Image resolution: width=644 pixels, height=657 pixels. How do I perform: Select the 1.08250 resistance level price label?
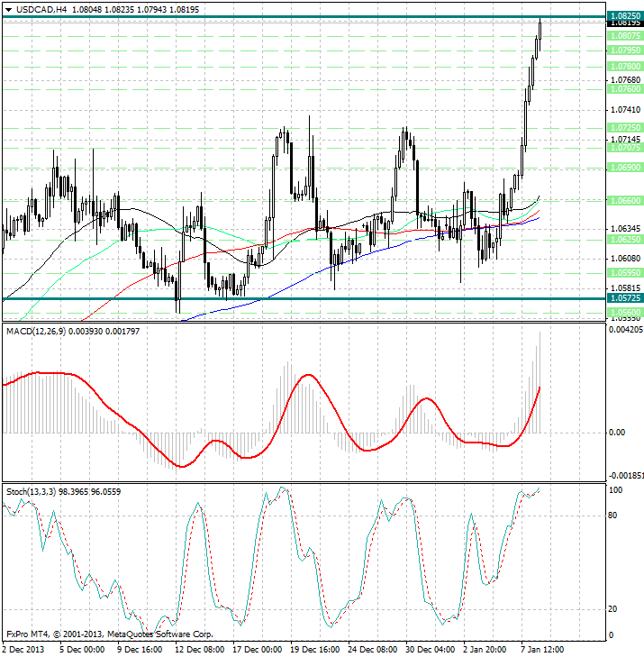(624, 16)
